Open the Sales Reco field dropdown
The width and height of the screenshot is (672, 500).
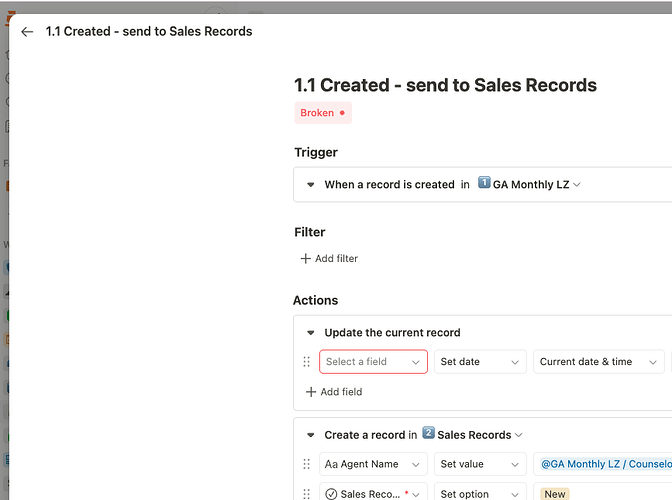373,493
